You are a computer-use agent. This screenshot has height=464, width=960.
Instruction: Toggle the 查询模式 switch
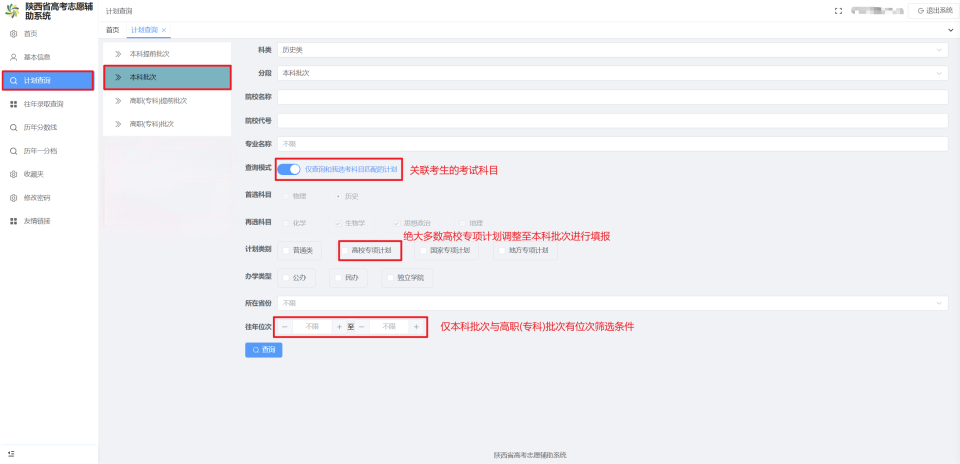tap(289, 170)
